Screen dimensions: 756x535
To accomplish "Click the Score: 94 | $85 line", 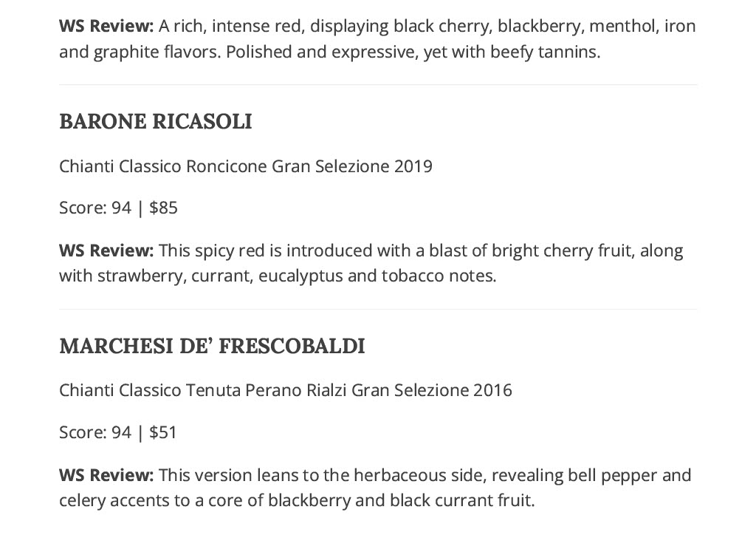I will [119, 208].
